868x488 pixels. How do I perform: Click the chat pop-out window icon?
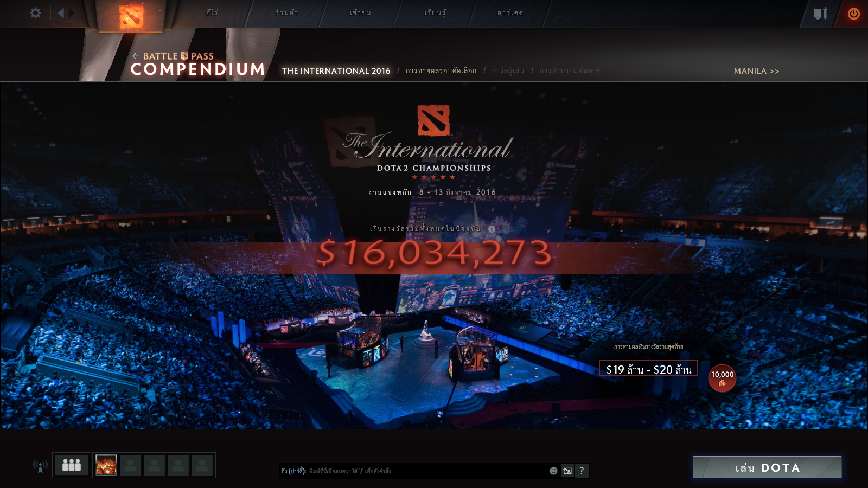567,471
